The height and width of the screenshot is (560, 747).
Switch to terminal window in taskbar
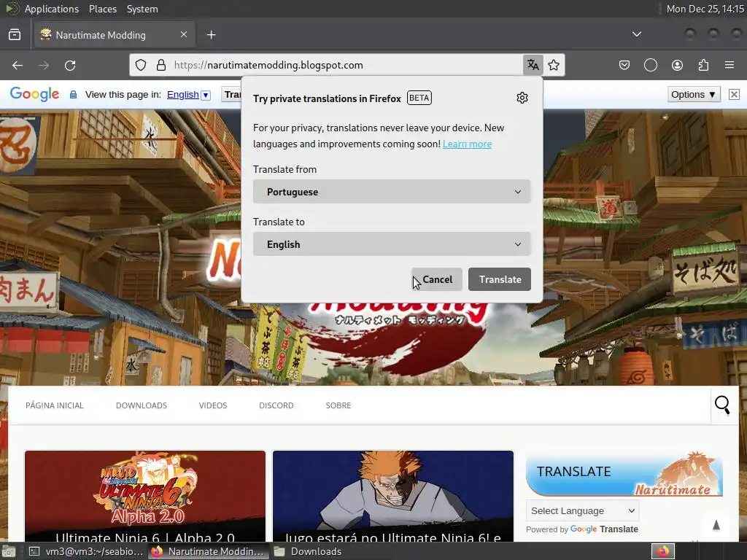pyautogui.click(x=86, y=551)
